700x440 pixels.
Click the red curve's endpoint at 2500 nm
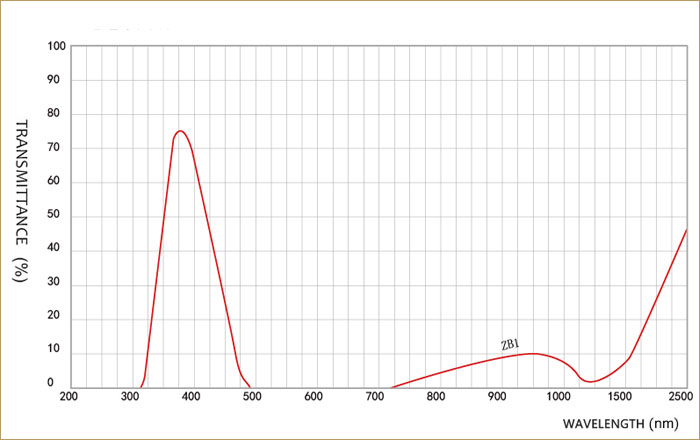coord(686,230)
